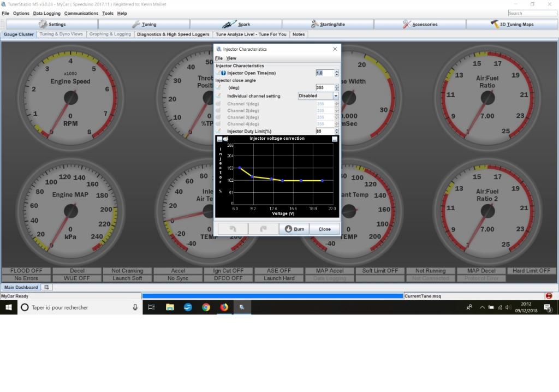Launch Firefox from taskbar
The image size is (559, 392).
(224, 307)
